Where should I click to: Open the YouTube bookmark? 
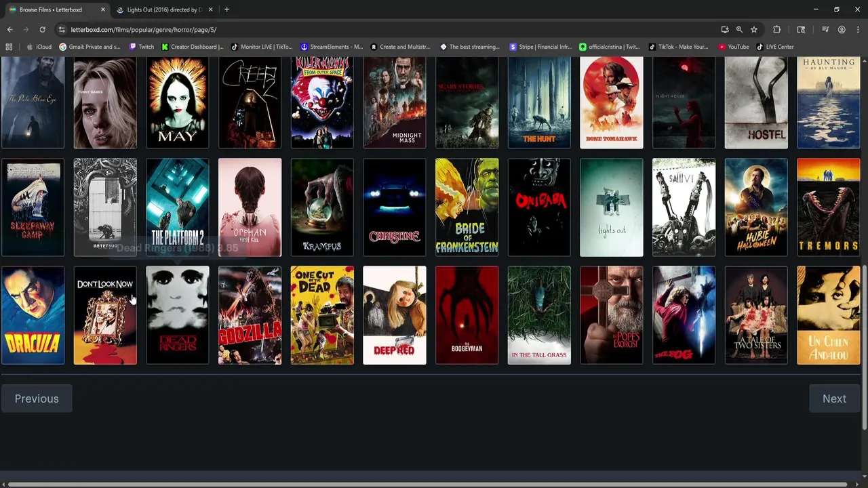734,47
